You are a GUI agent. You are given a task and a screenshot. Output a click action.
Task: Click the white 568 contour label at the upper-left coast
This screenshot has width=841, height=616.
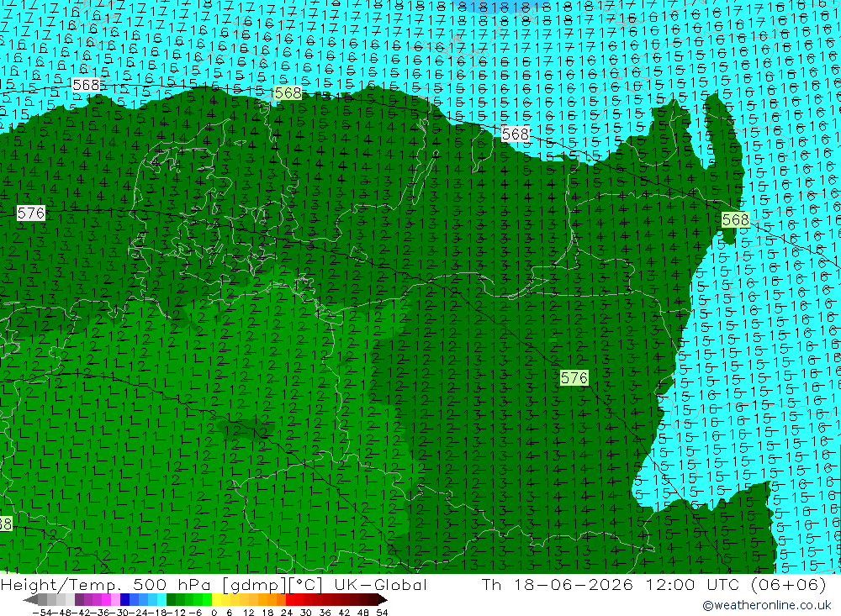[x=86, y=85]
